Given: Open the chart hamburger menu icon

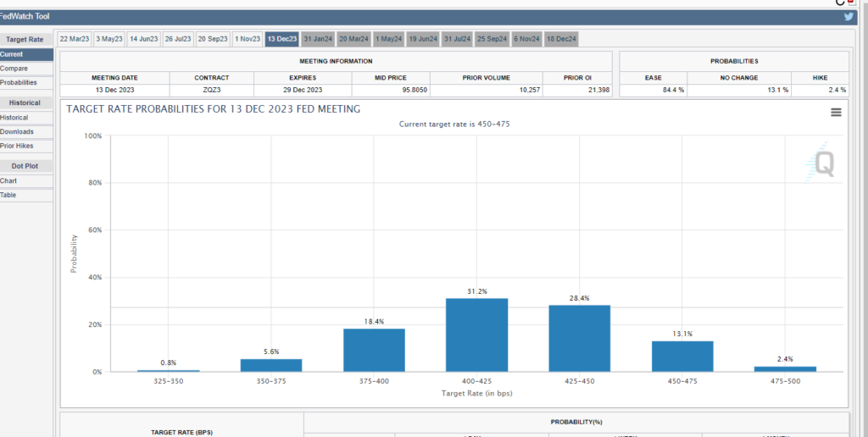Looking at the screenshot, I should point(836,112).
